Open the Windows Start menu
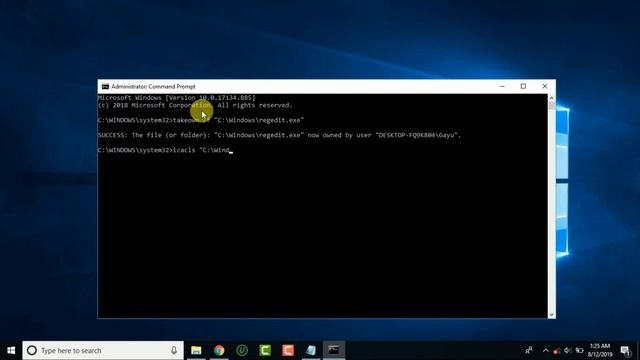 [x=11, y=350]
